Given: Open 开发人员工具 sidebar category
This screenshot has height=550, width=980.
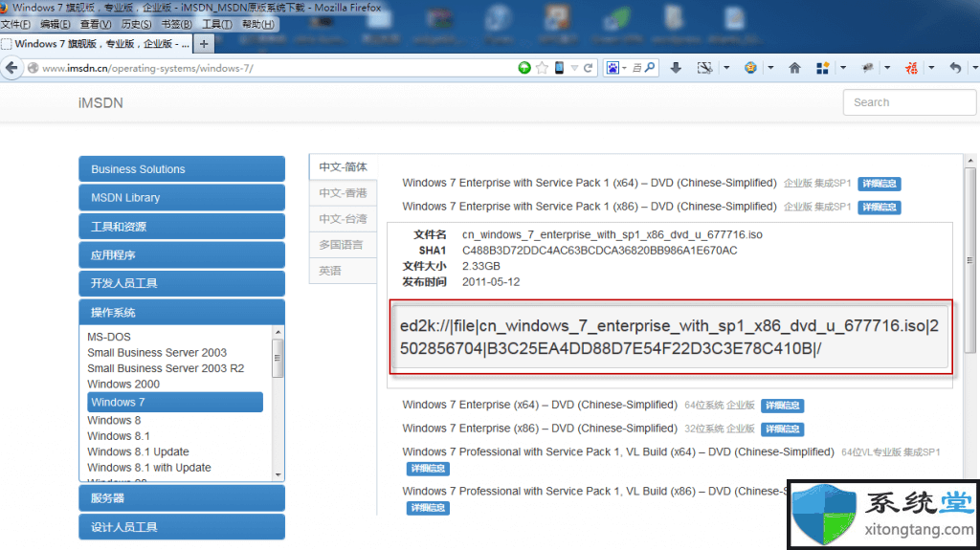Looking at the screenshot, I should click(x=182, y=283).
